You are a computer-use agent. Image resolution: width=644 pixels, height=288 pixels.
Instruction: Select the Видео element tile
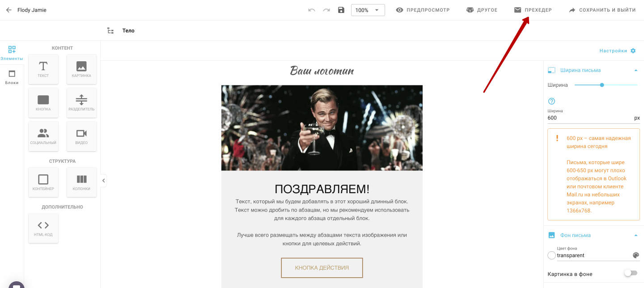tap(81, 136)
